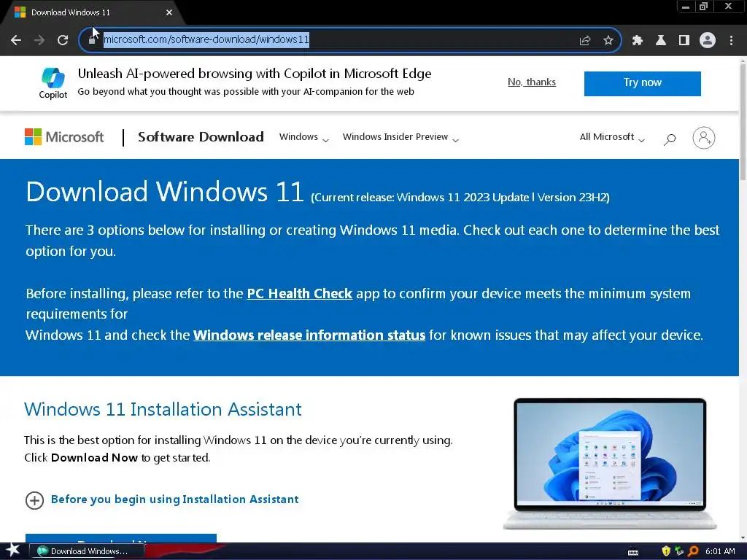Click the Copilot logo in the banner
The width and height of the screenshot is (747, 560).
pyautogui.click(x=53, y=83)
